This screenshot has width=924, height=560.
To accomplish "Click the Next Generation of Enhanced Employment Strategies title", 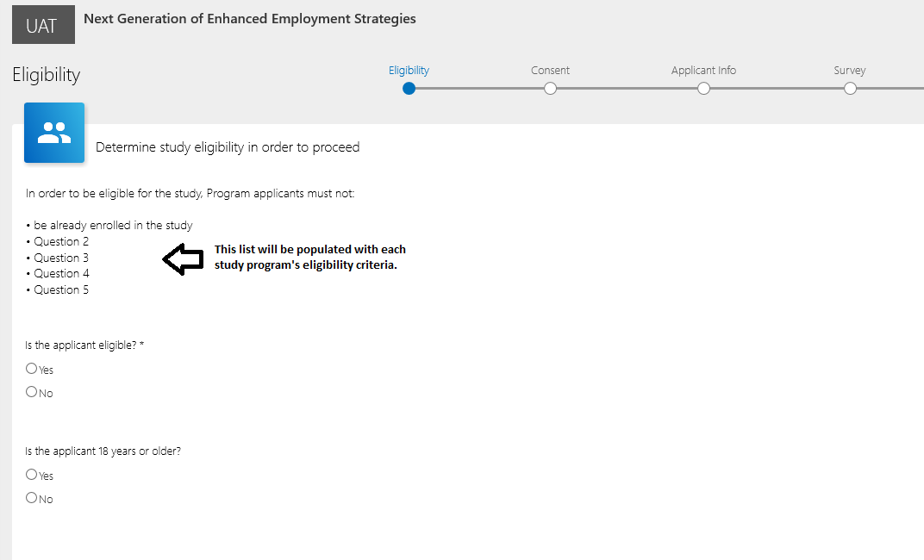I will click(250, 19).
